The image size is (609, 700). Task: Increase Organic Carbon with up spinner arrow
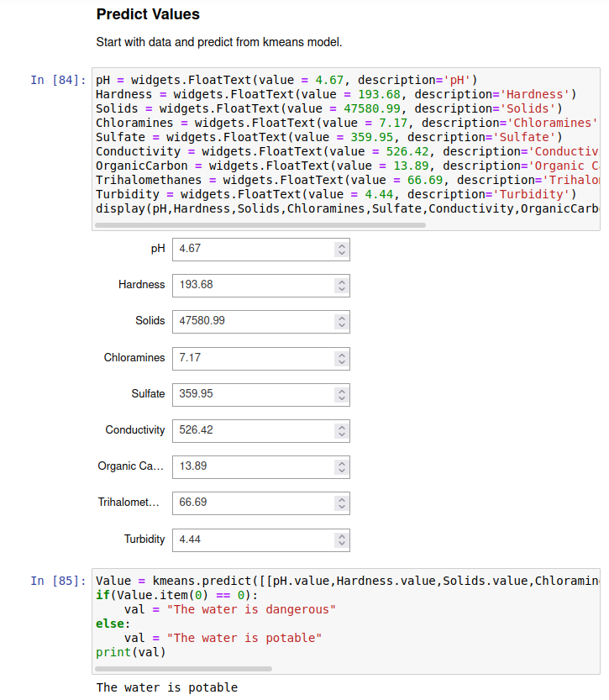point(342,463)
